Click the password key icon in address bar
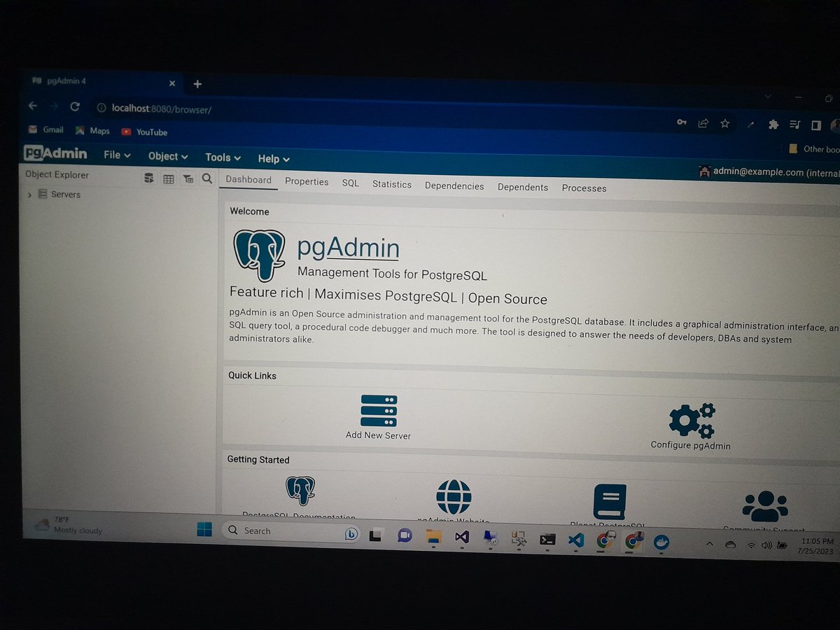Viewport: 840px width, 630px height. [681, 122]
